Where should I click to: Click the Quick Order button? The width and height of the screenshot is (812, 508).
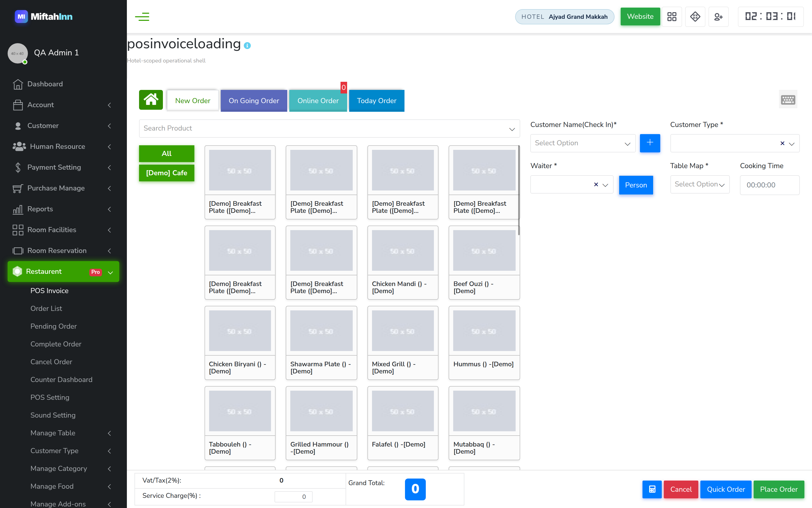point(726,489)
